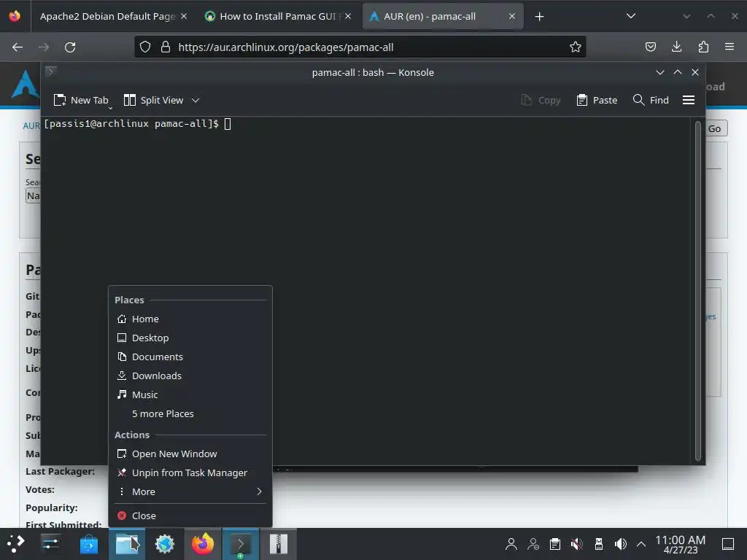The width and height of the screenshot is (747, 560).
Task: Click the Konsole taskbar icon
Action: (x=241, y=544)
